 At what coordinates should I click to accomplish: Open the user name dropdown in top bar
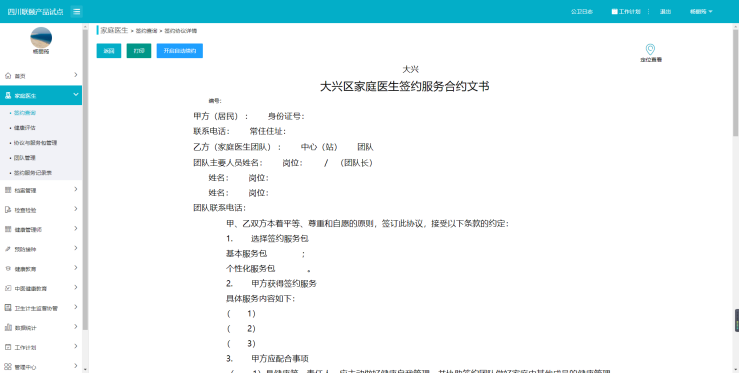coord(701,12)
